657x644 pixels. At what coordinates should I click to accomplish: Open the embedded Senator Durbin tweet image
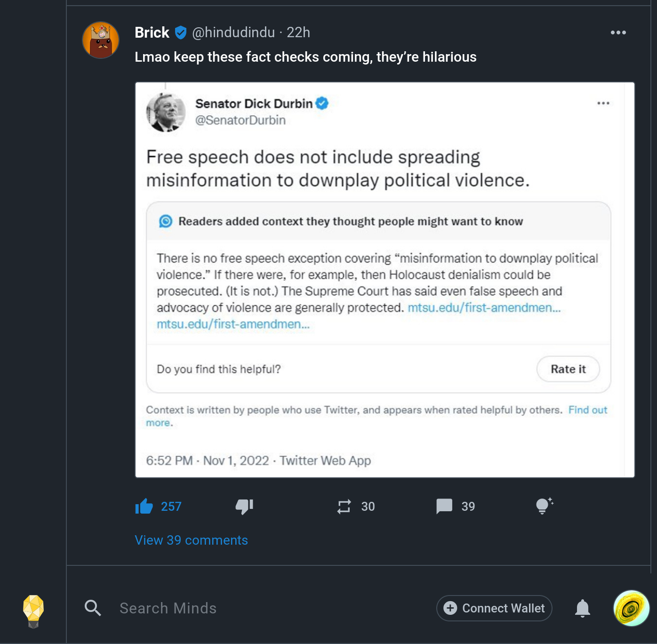385,280
